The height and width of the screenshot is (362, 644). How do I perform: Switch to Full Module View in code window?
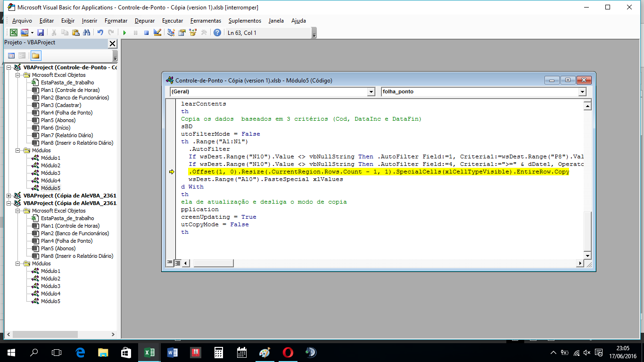tap(178, 263)
